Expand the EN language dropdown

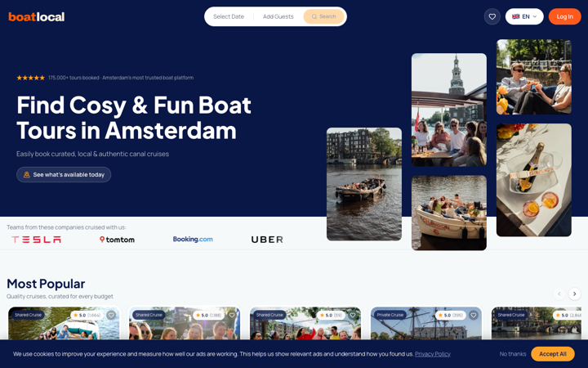(524, 16)
